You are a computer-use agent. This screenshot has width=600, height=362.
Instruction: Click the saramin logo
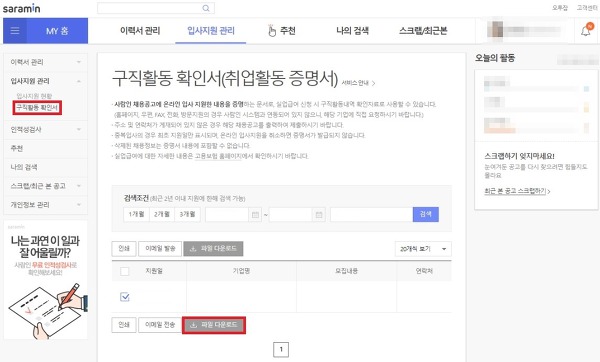21,8
